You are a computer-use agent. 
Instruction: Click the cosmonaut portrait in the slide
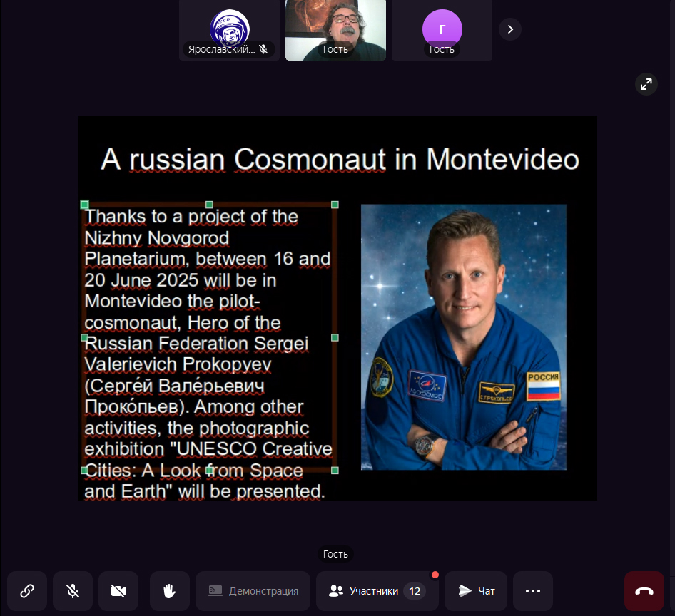pos(463,337)
